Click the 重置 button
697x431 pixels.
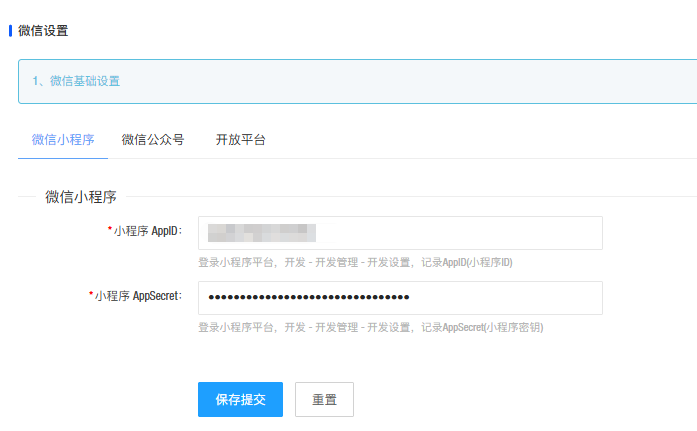pyautogui.click(x=324, y=400)
